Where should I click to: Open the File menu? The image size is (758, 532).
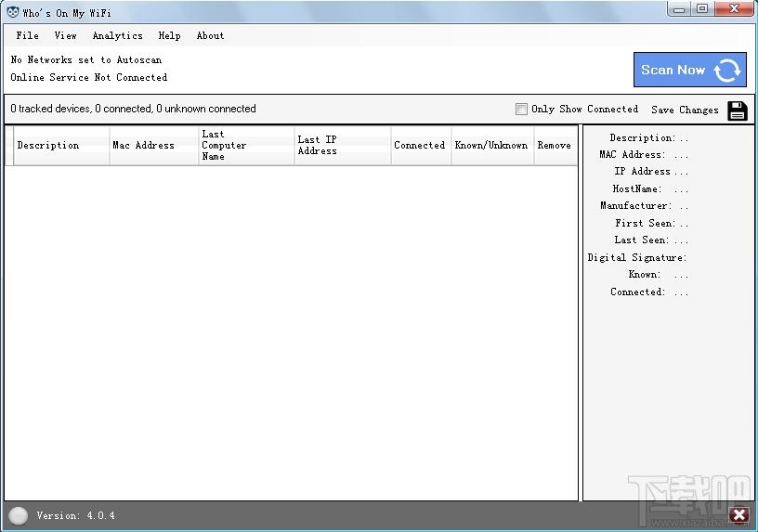point(28,36)
